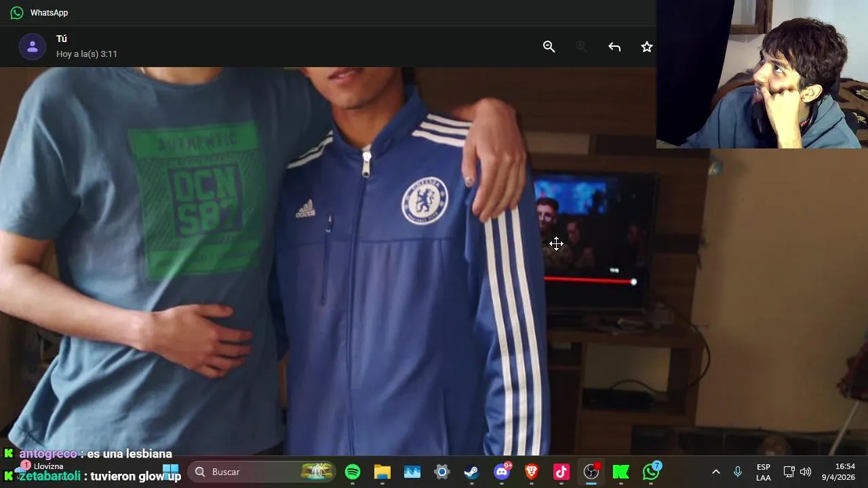This screenshot has height=488, width=868.
Task: Click the timestamp Hoy a la(s) 3:11
Action: click(87, 54)
